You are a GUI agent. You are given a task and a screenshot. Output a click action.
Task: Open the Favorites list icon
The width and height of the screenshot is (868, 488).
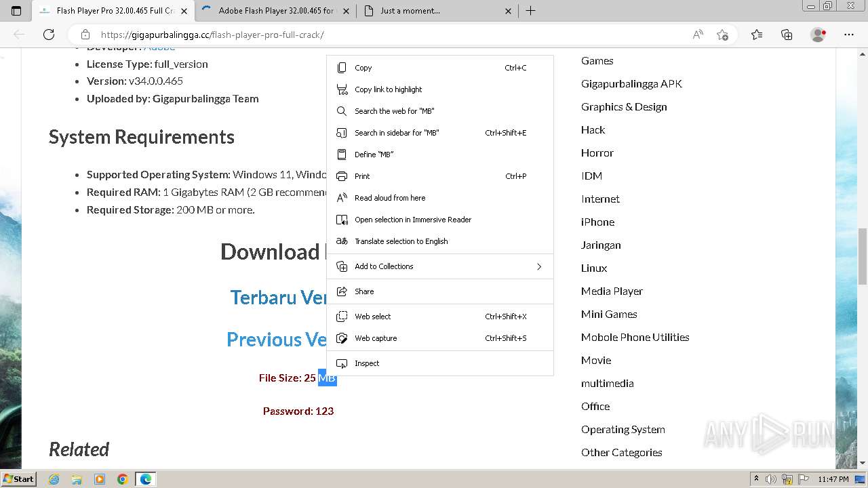click(757, 35)
